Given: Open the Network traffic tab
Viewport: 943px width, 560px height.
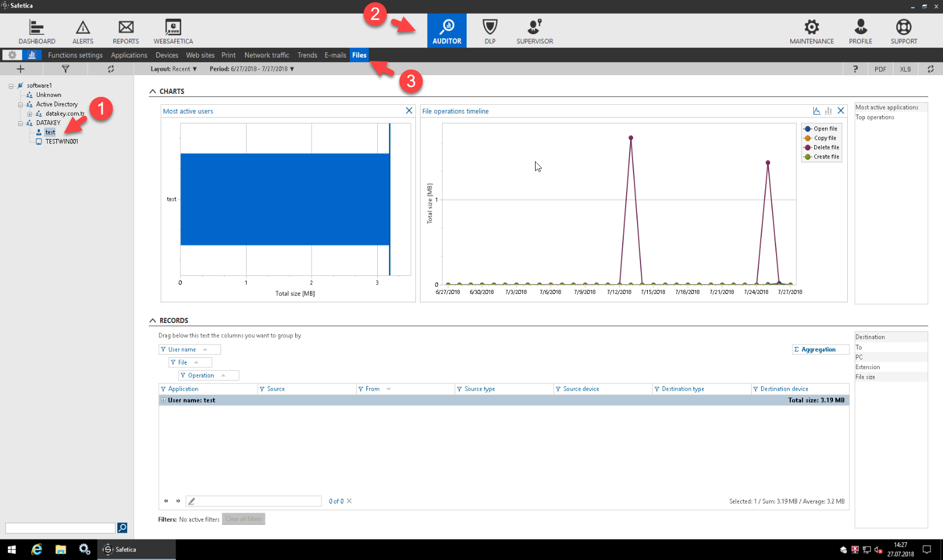Looking at the screenshot, I should (267, 55).
